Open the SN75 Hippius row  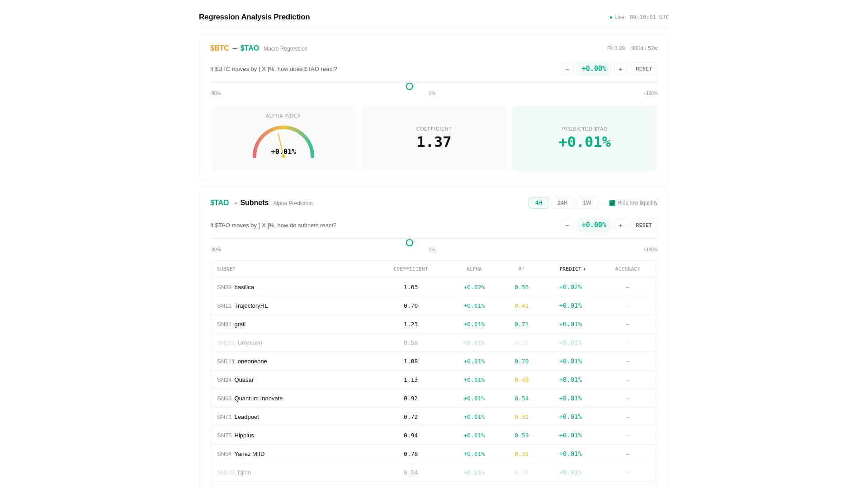tap(434, 435)
